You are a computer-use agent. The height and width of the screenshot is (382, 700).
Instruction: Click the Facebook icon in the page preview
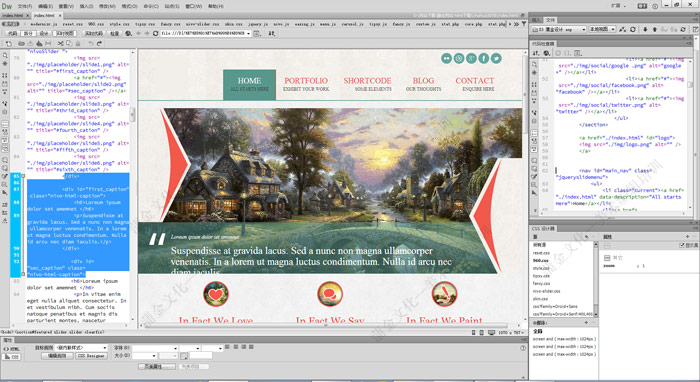tap(483, 58)
